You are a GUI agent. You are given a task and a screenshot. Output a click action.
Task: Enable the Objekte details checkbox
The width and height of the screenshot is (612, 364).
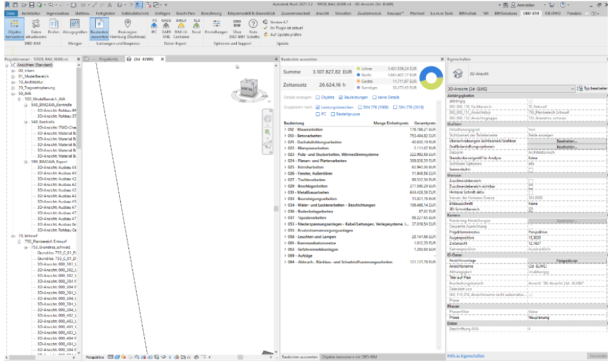[318, 97]
